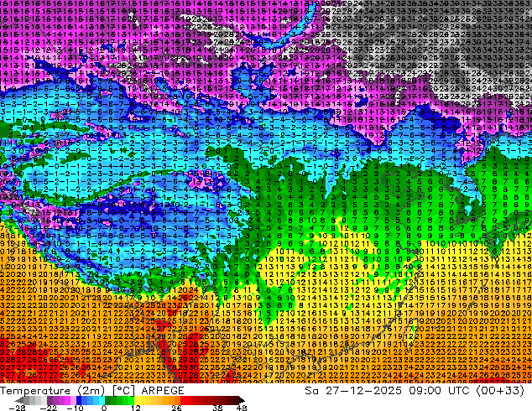The image size is (532, 411).
Task: Click the '0' legend value
Action: 104,408
